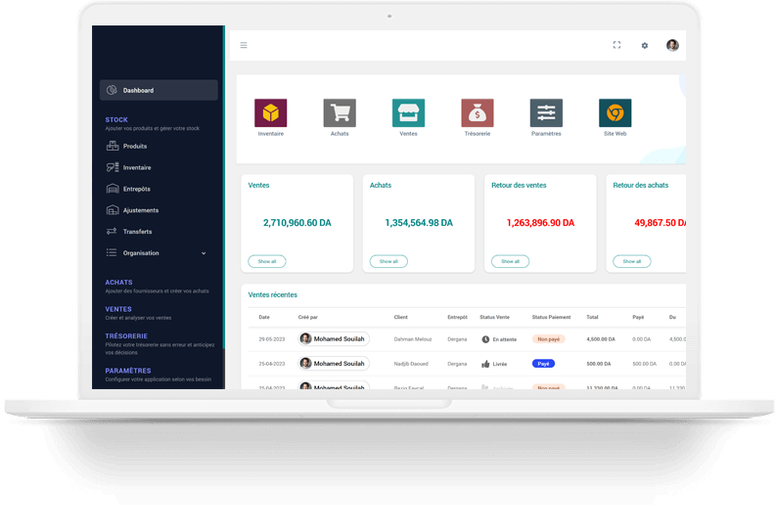Click the Non payé status badge
The height and width of the screenshot is (532, 775).
click(549, 338)
